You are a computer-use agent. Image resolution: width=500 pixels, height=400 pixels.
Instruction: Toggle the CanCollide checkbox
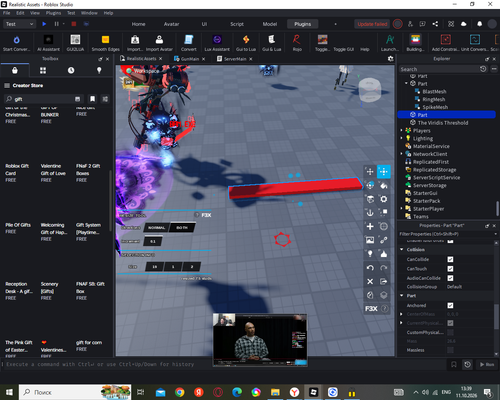[x=450, y=259]
